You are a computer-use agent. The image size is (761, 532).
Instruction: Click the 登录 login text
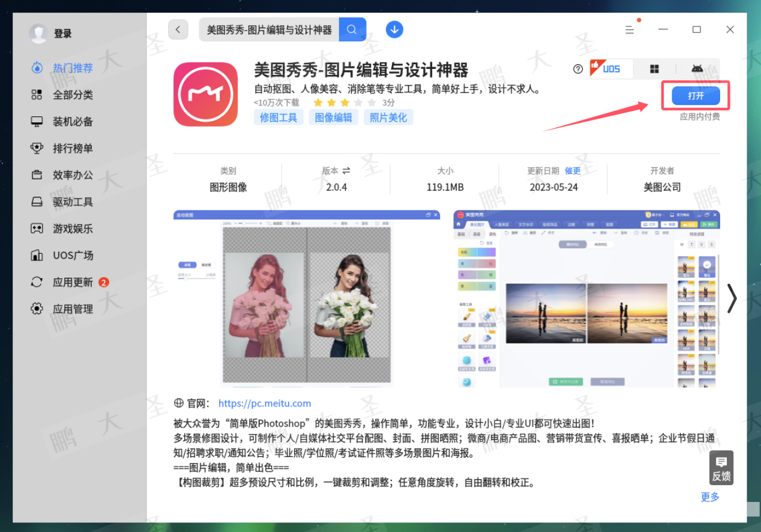coord(63,34)
